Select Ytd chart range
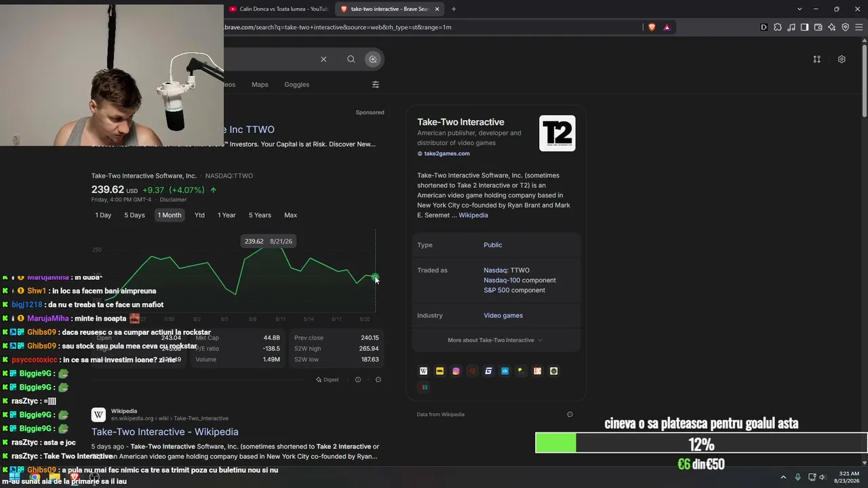 (x=199, y=215)
